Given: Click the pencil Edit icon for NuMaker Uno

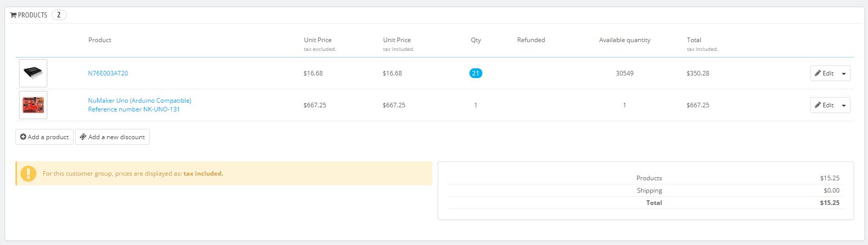Looking at the screenshot, I should coord(818,105).
